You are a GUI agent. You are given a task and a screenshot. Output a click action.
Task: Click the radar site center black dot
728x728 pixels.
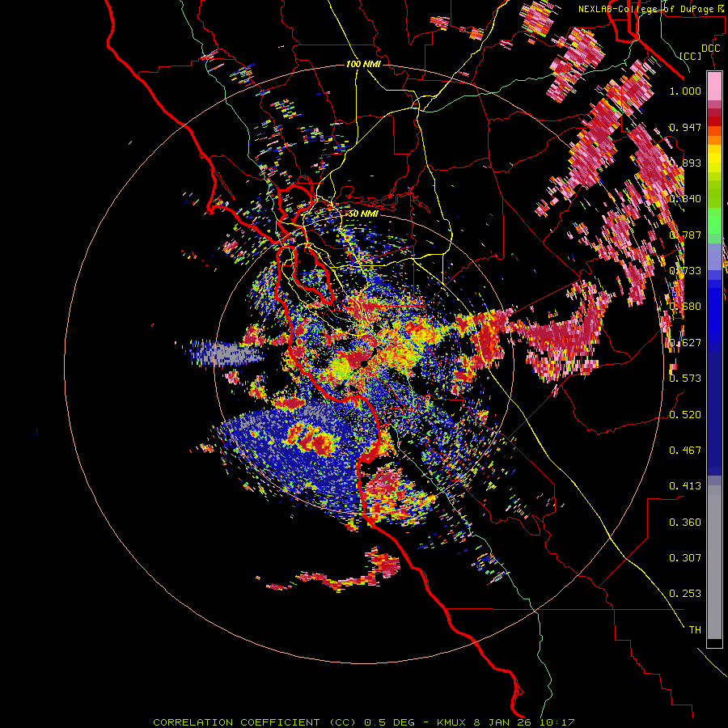tap(364, 364)
